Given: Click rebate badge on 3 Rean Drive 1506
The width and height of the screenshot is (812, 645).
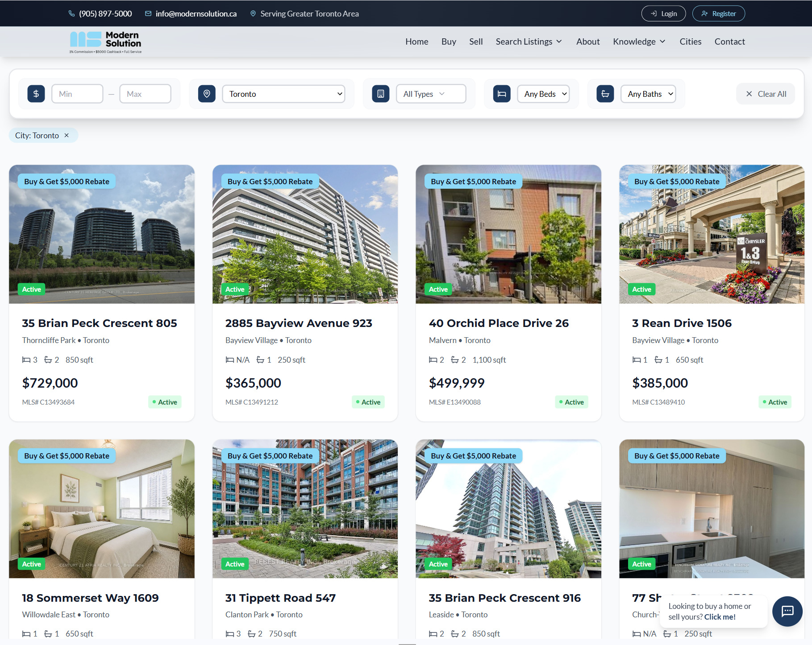Looking at the screenshot, I should click(677, 181).
